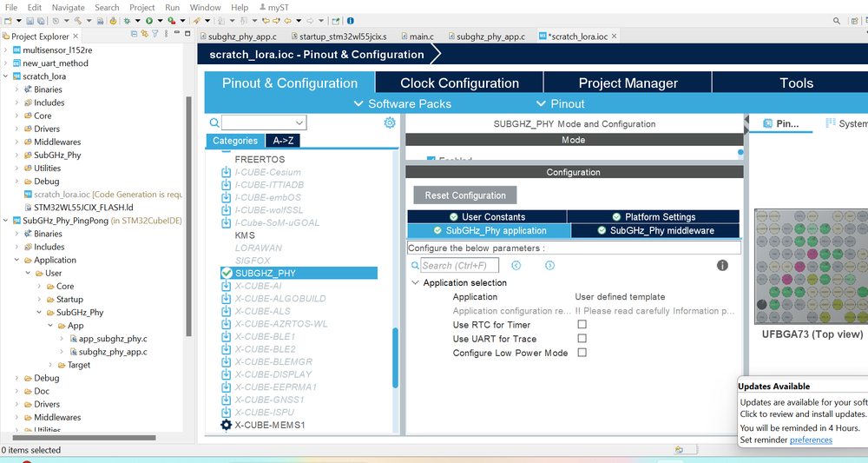Collapse the Application selection section
The height and width of the screenshot is (463, 868).
415,282
